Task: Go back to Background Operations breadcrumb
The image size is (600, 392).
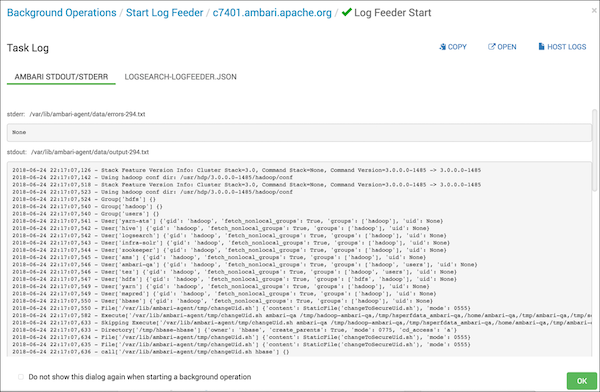Action: (x=61, y=12)
